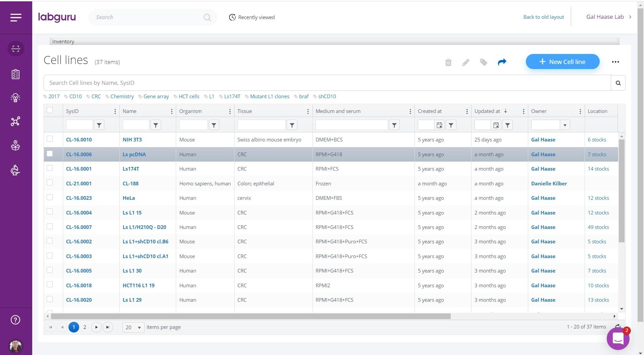This screenshot has width=644, height=355.
Task: Open the SysID column options menu
Action: click(x=115, y=111)
